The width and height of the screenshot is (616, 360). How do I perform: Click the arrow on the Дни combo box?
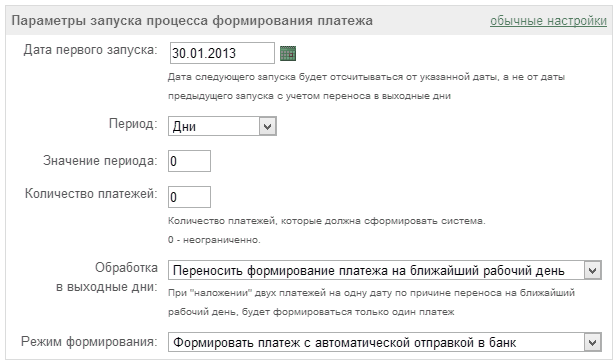pyautogui.click(x=268, y=127)
